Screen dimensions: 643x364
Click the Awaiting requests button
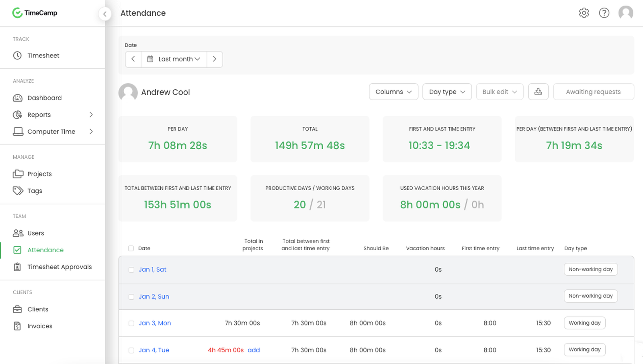click(x=593, y=92)
